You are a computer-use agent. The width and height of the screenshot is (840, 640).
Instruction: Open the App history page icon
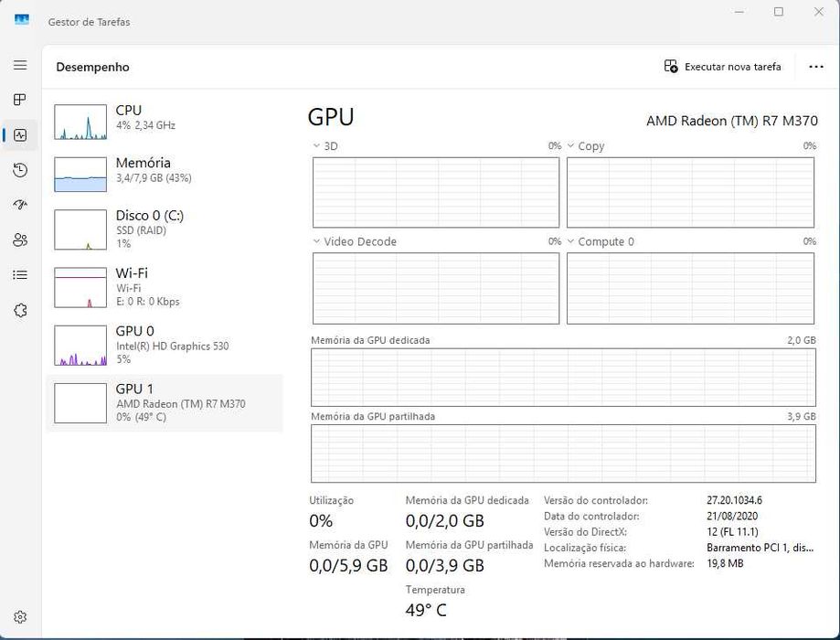pos(20,170)
